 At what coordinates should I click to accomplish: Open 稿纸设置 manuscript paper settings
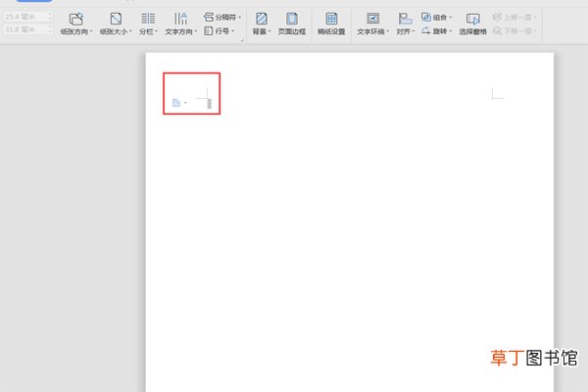click(331, 24)
